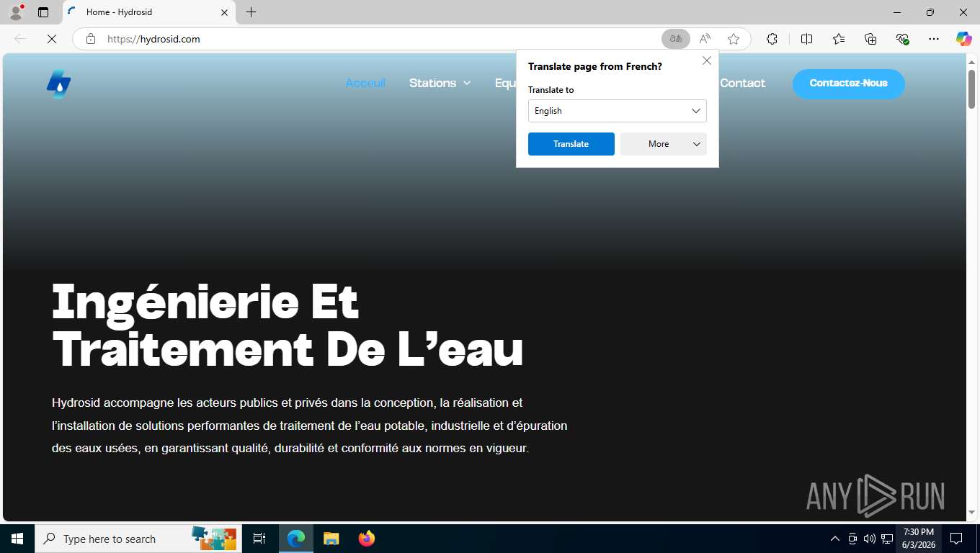The width and height of the screenshot is (980, 553).
Task: Click the Contactez-Nous button
Action: pos(849,84)
